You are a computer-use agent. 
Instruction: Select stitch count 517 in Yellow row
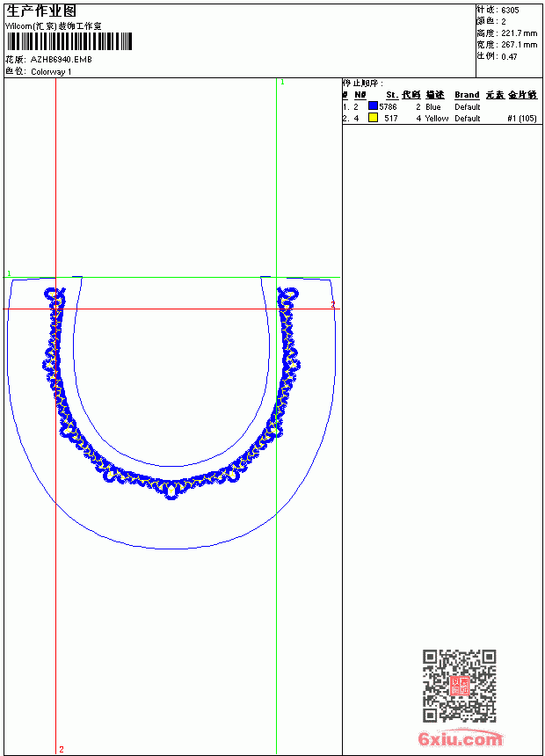391,118
